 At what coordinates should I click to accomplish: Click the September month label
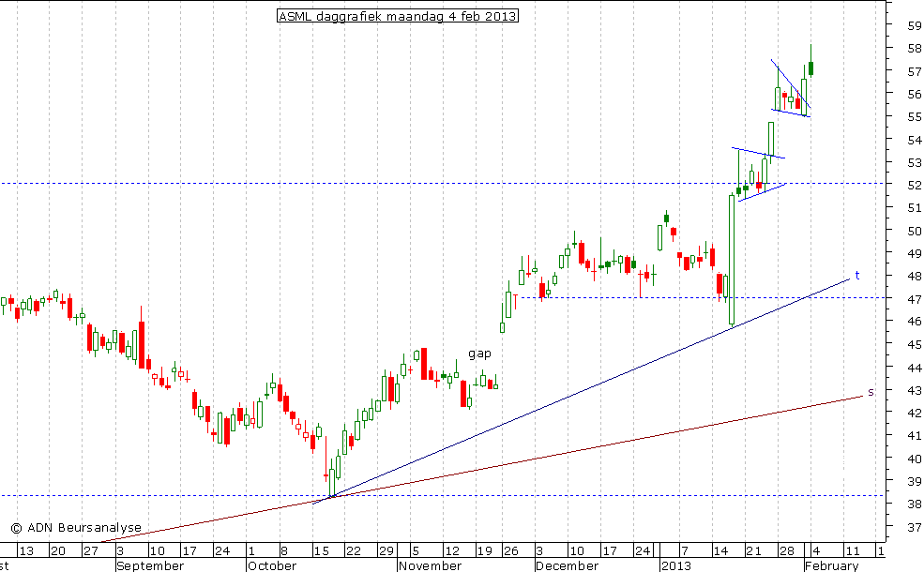point(150,566)
